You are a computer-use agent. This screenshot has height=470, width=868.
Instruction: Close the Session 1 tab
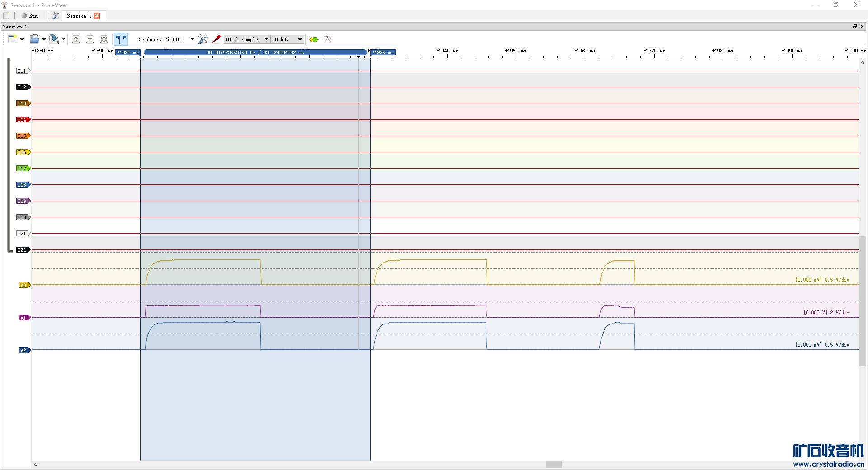[97, 16]
